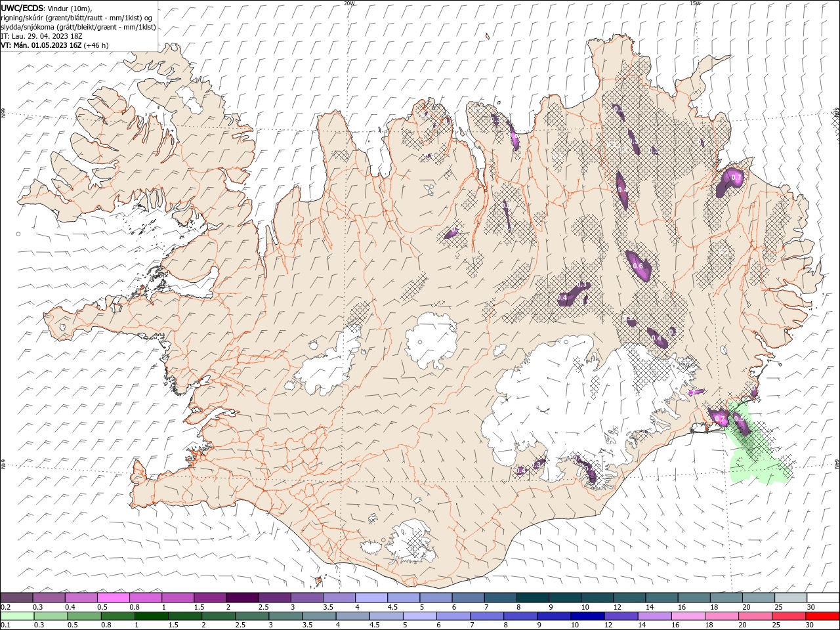Click the pale grey swatch at 25 in upper legend
This screenshot has width=840, height=630.
(x=790, y=597)
